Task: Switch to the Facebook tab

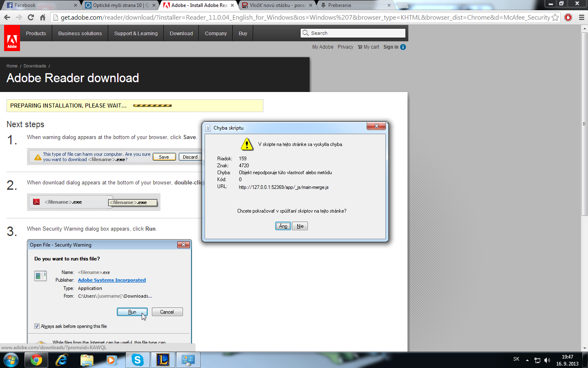Action: tap(40, 5)
